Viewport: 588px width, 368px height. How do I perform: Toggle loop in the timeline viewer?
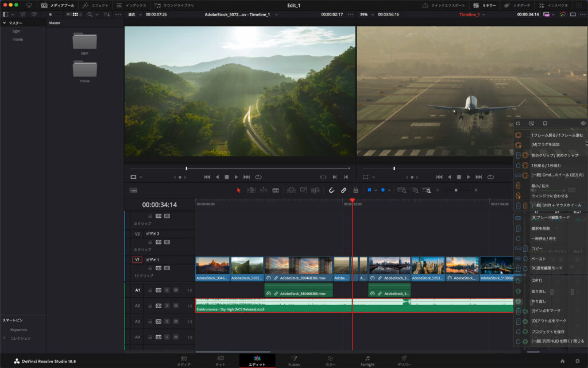coord(490,177)
